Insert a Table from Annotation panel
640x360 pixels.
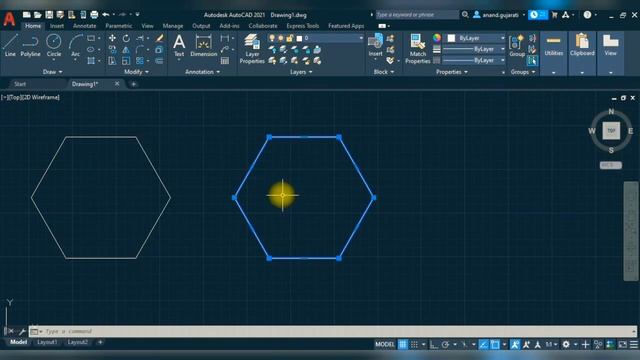(225, 61)
